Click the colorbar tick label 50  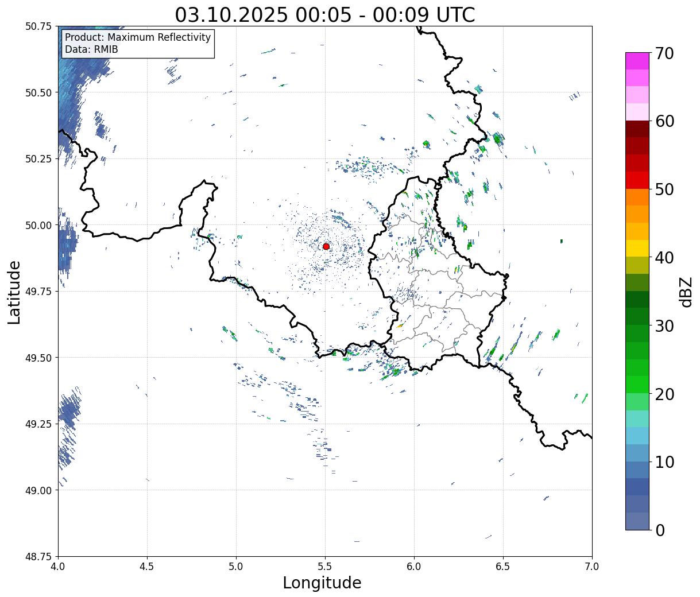click(664, 189)
